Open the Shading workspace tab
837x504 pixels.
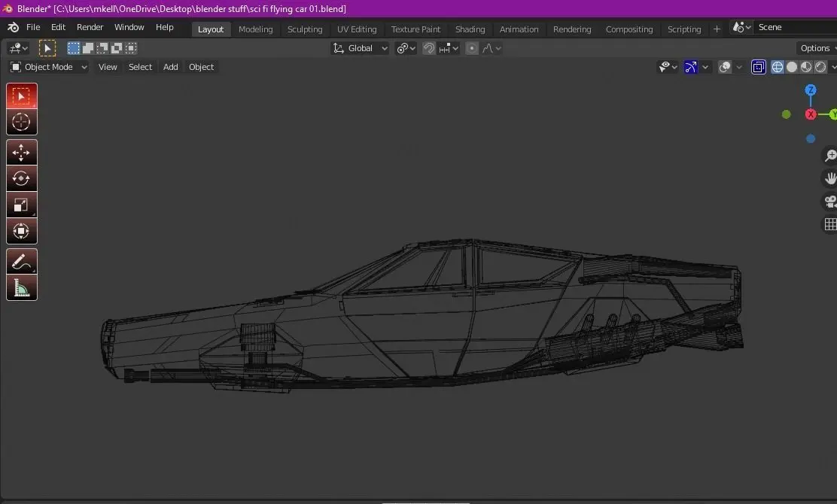point(470,29)
